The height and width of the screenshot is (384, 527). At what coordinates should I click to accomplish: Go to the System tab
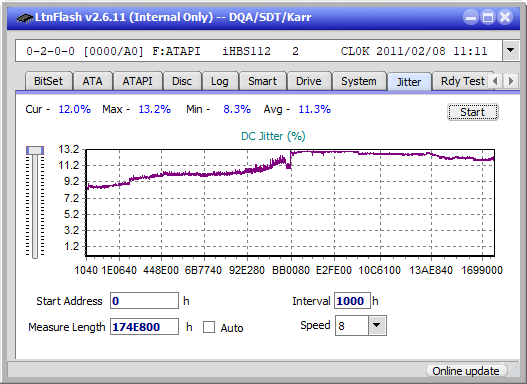[359, 81]
